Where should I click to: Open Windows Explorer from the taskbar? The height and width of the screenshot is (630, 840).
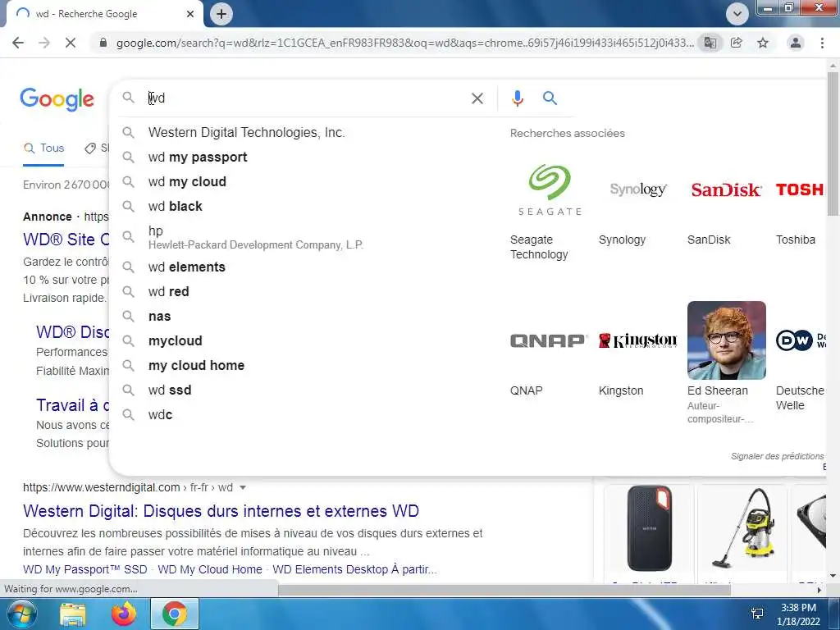(x=73, y=614)
